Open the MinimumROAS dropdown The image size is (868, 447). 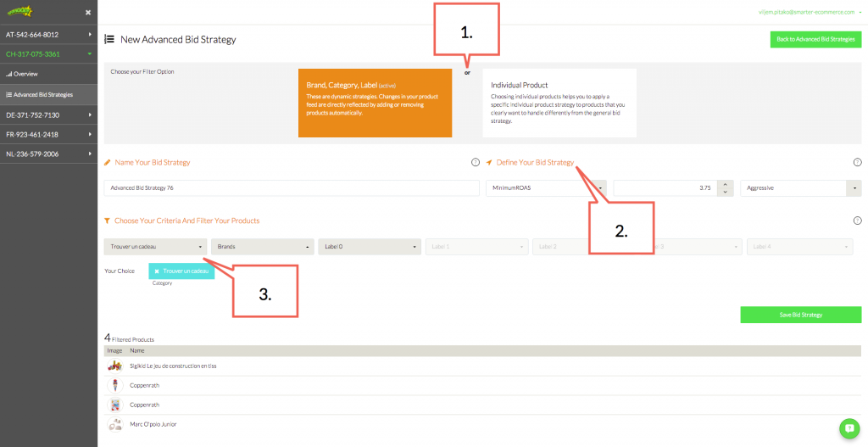(547, 187)
